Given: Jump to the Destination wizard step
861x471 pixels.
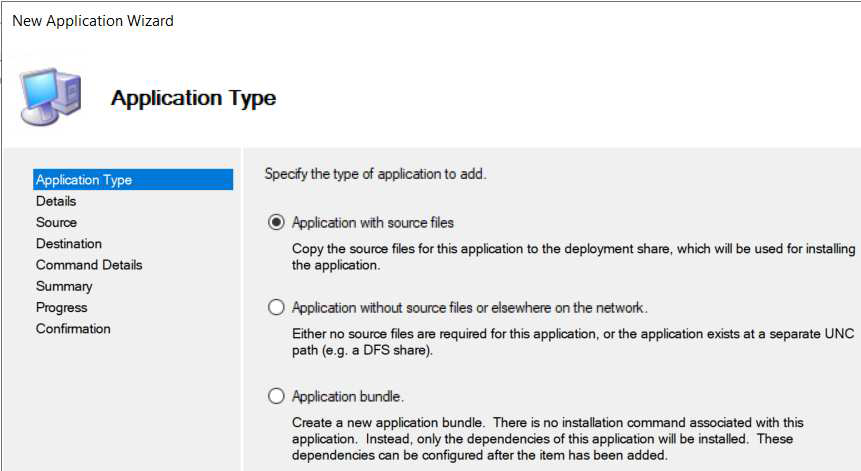Looking at the screenshot, I should [x=69, y=243].
